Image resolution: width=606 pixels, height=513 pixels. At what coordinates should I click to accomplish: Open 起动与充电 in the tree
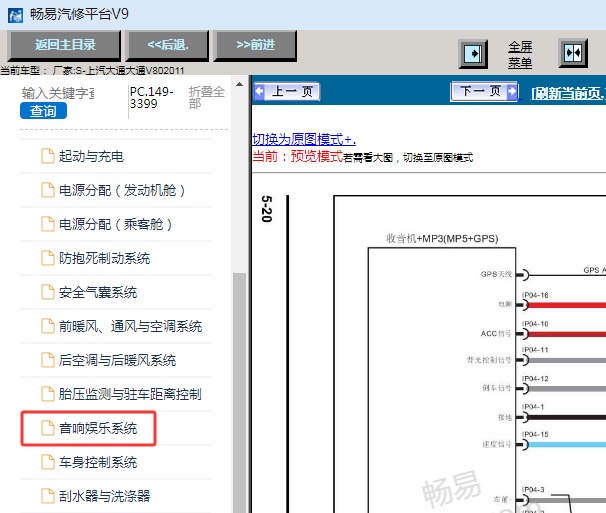pyautogui.click(x=91, y=156)
